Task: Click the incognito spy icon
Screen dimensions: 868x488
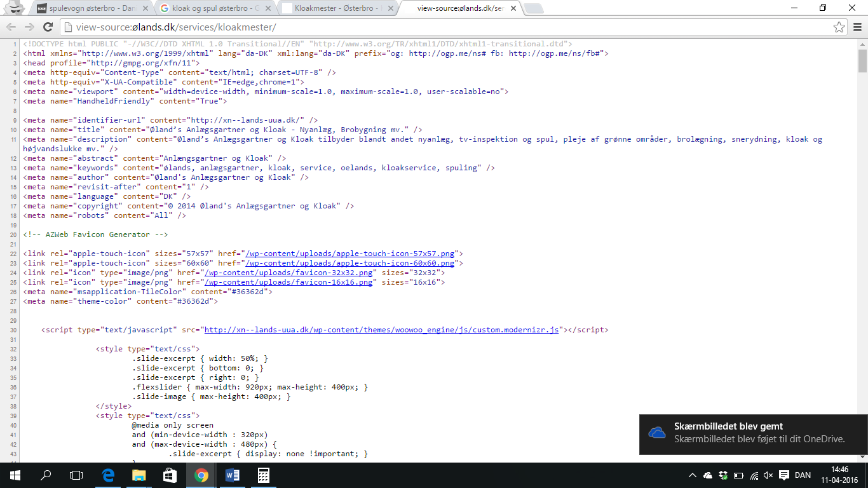Action: pos(14,8)
